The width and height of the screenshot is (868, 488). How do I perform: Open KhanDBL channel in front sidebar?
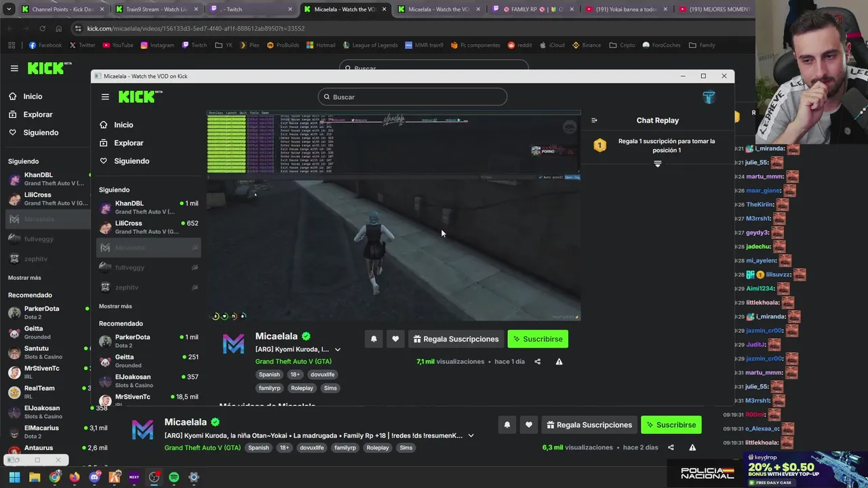149,207
